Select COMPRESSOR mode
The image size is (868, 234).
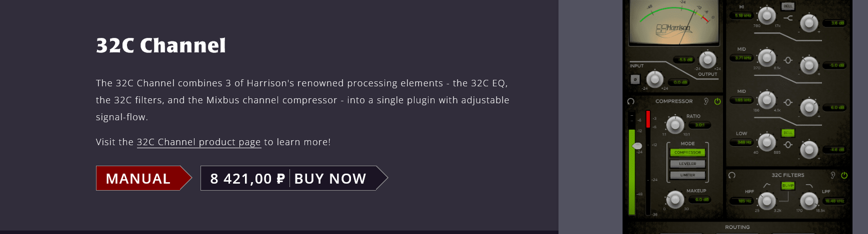point(687,152)
